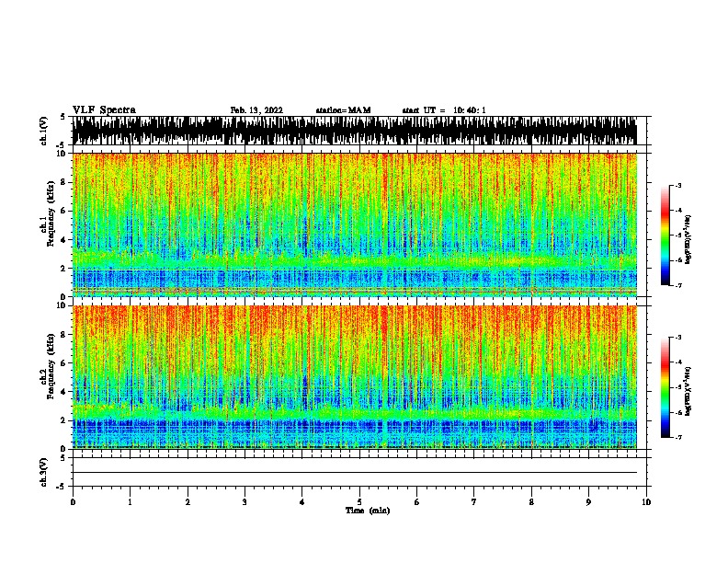
Task: Click the flat ch.3 voltage trace line
Action: [x=354, y=473]
